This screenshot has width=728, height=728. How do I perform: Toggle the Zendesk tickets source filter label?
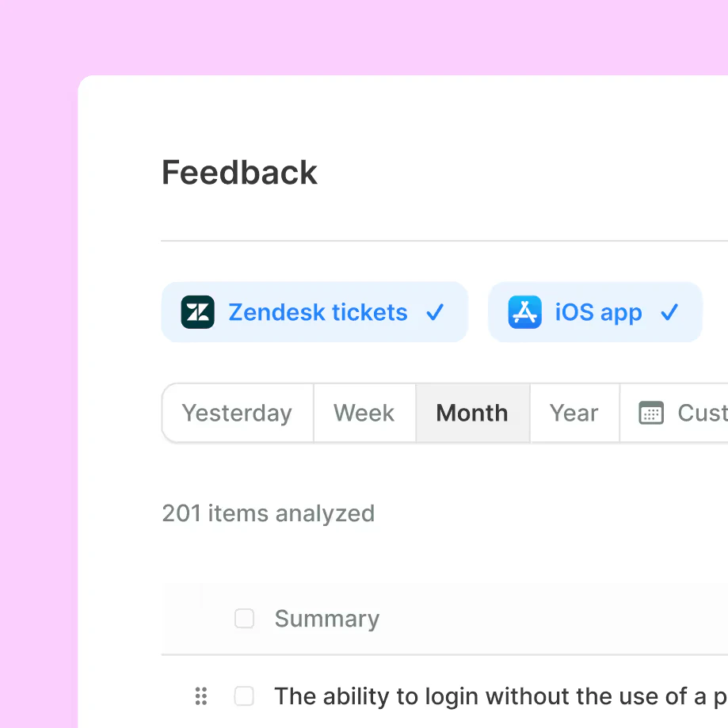[x=318, y=313]
